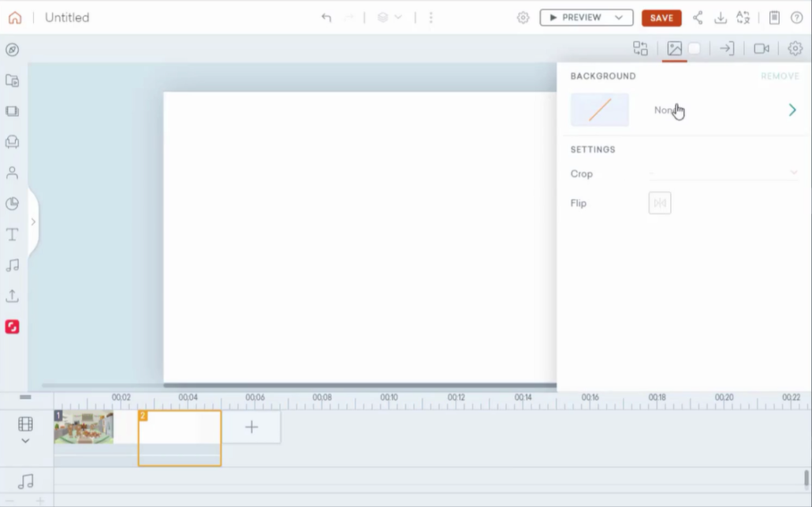Image resolution: width=812 pixels, height=507 pixels.
Task: Open the scene layout swap icon
Action: pos(640,48)
